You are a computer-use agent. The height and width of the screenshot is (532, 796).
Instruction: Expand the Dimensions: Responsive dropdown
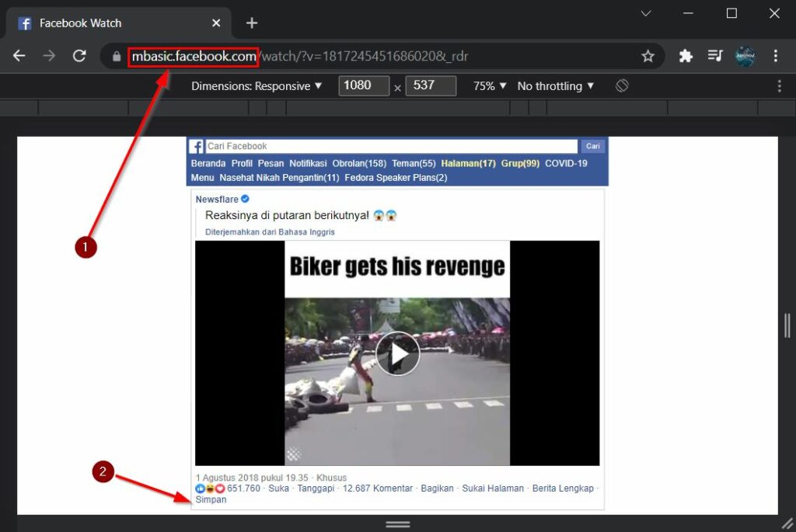click(257, 86)
